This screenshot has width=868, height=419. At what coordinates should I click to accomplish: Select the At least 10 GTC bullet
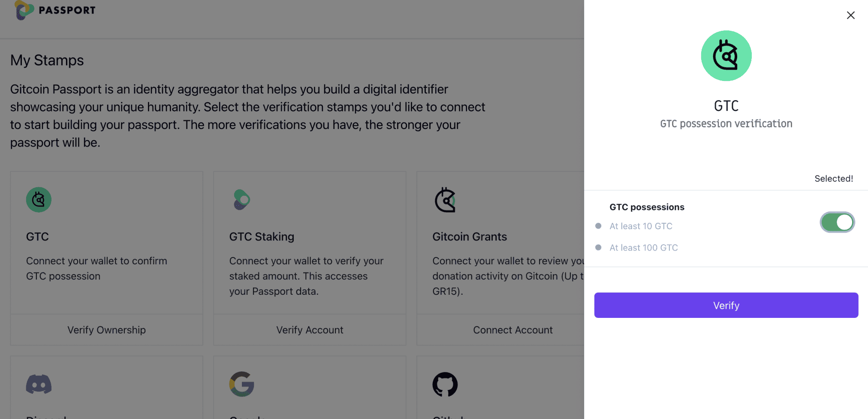tap(598, 226)
